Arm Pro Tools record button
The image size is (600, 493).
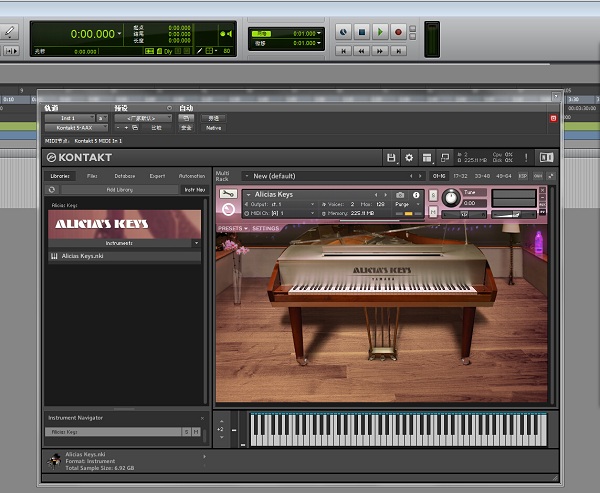coord(398,32)
